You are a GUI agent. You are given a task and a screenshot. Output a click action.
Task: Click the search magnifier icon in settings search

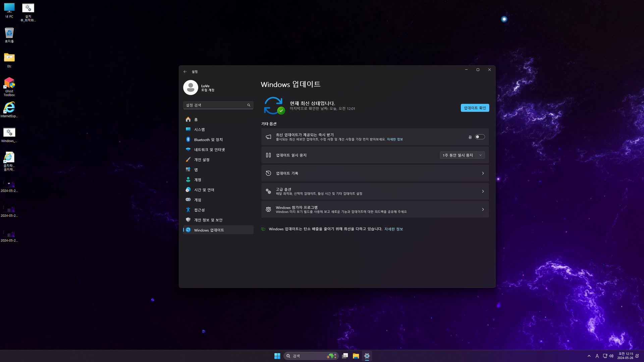coord(249,105)
